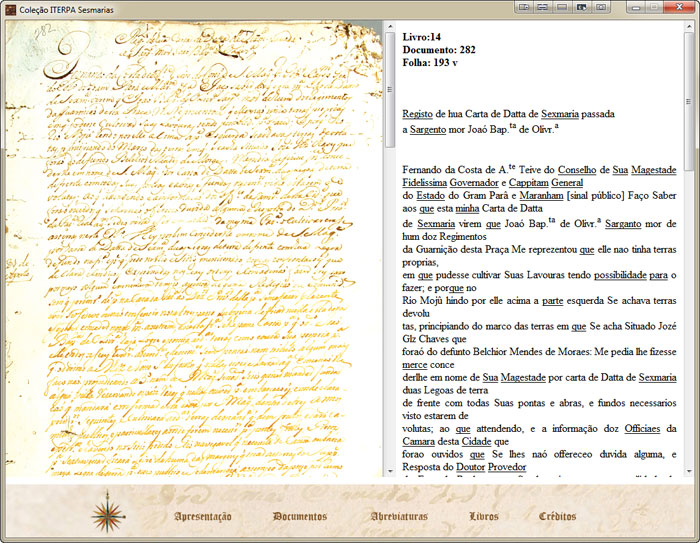Click the second title-bar toolbar icon from the left
700x543 pixels.
click(x=542, y=7)
